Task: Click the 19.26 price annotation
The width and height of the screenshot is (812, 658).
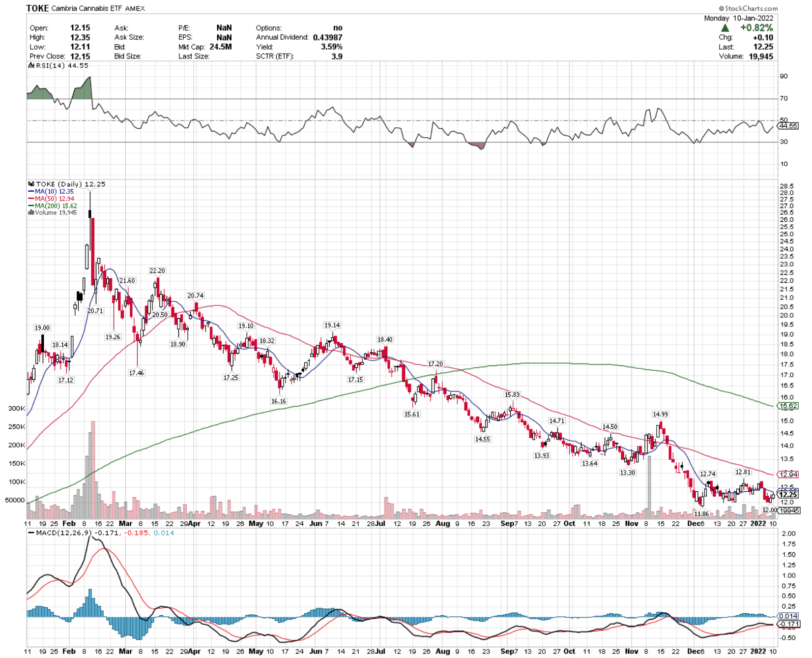Action: 113,337
